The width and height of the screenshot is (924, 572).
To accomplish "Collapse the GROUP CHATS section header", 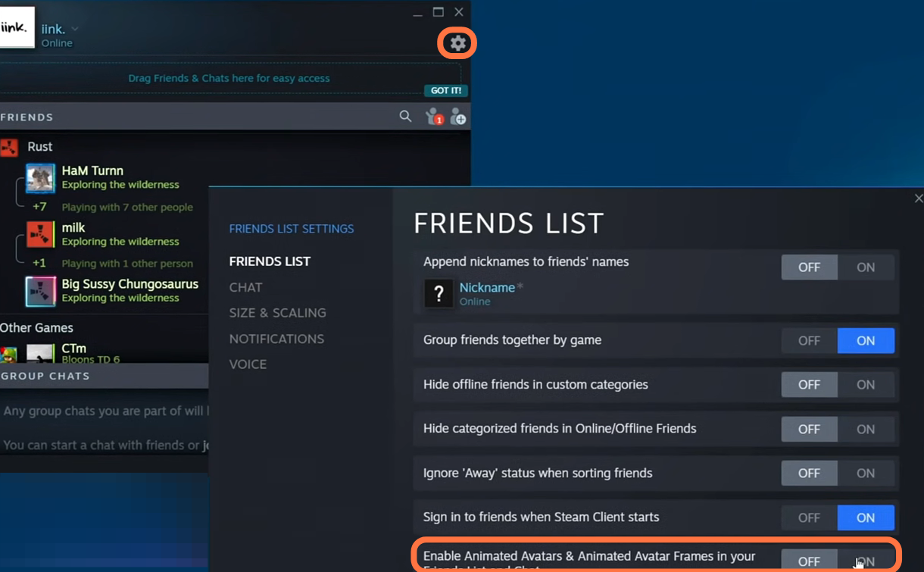I will point(105,376).
